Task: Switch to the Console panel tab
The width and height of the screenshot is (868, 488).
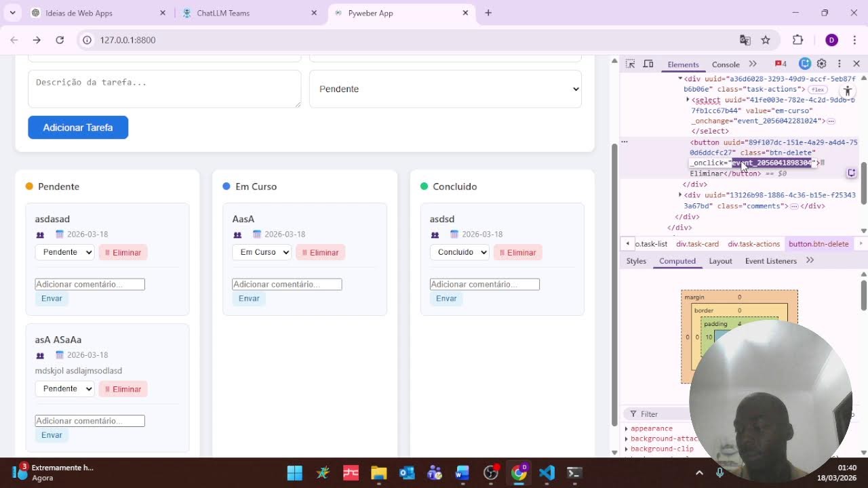Action: click(726, 64)
